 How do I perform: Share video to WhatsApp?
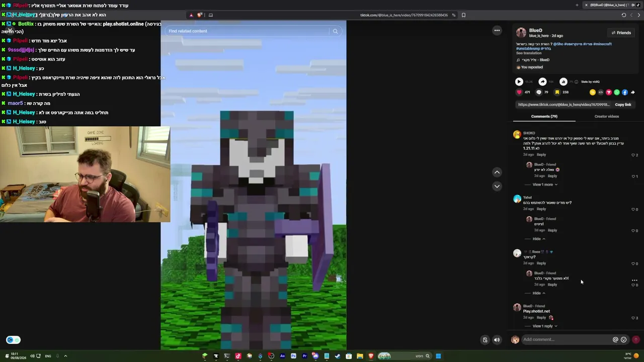617,93
